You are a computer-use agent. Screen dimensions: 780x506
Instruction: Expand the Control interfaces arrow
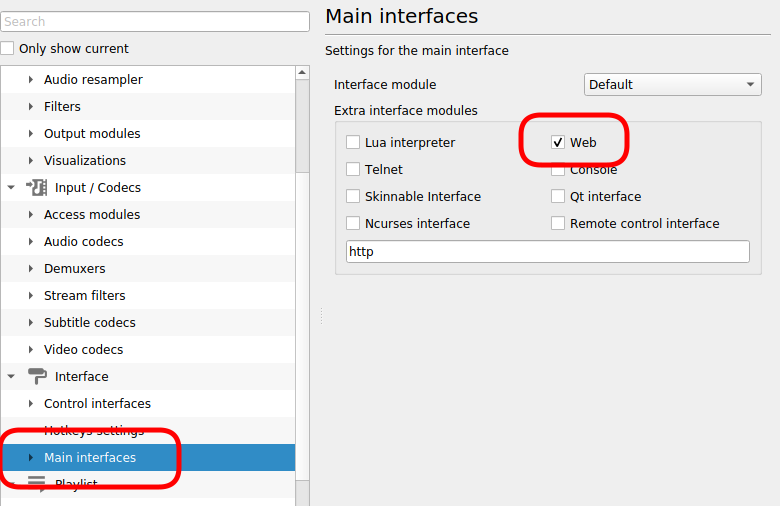(31, 404)
